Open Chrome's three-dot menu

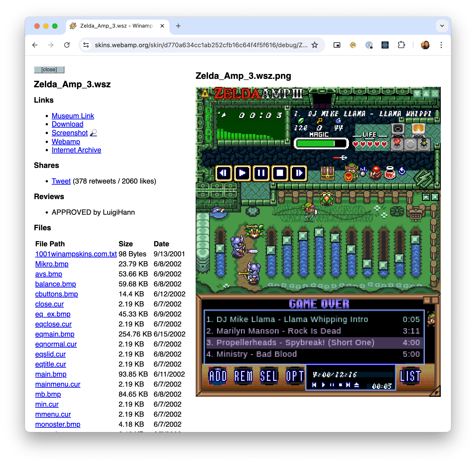click(441, 45)
